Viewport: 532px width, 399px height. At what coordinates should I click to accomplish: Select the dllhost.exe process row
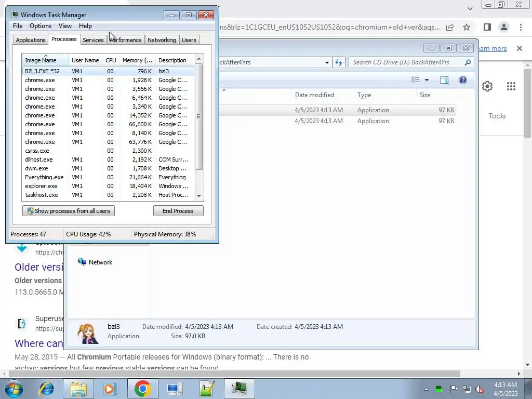point(108,159)
